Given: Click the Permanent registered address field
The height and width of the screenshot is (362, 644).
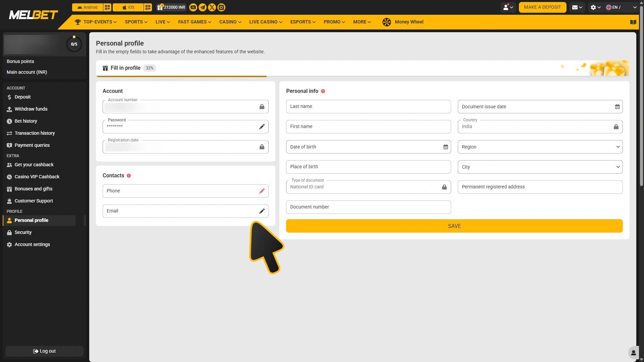Looking at the screenshot, I should pyautogui.click(x=540, y=187).
